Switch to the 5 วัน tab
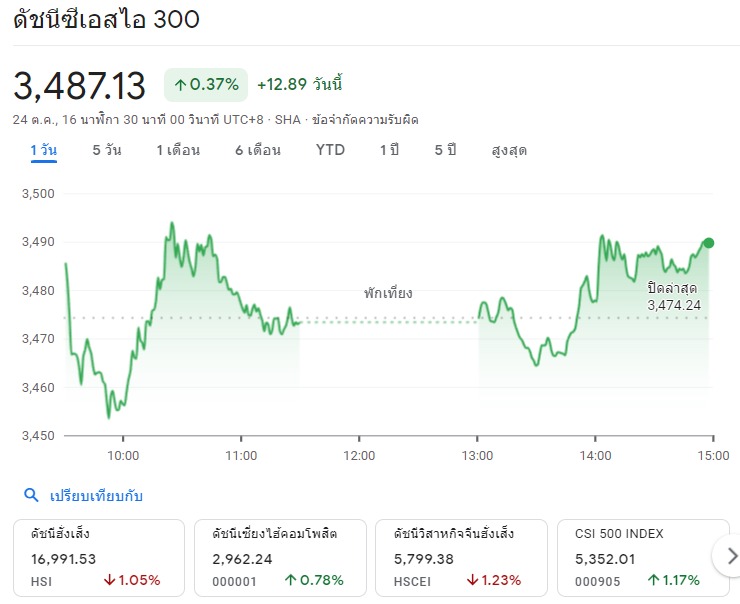 pyautogui.click(x=107, y=151)
